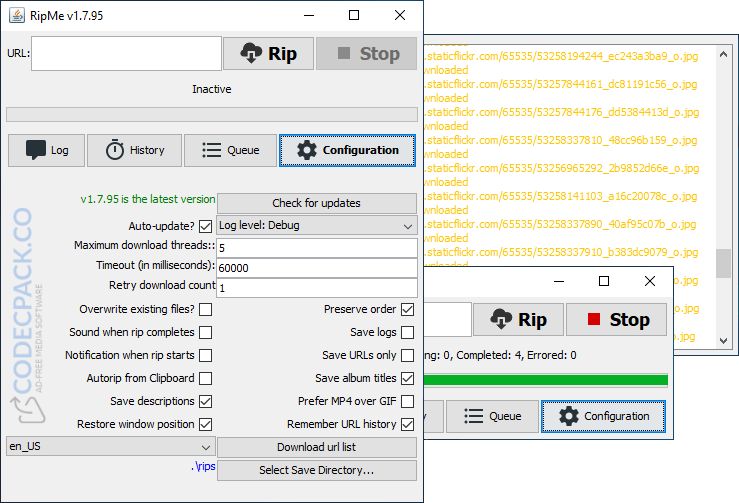Open the History tab

click(x=134, y=150)
